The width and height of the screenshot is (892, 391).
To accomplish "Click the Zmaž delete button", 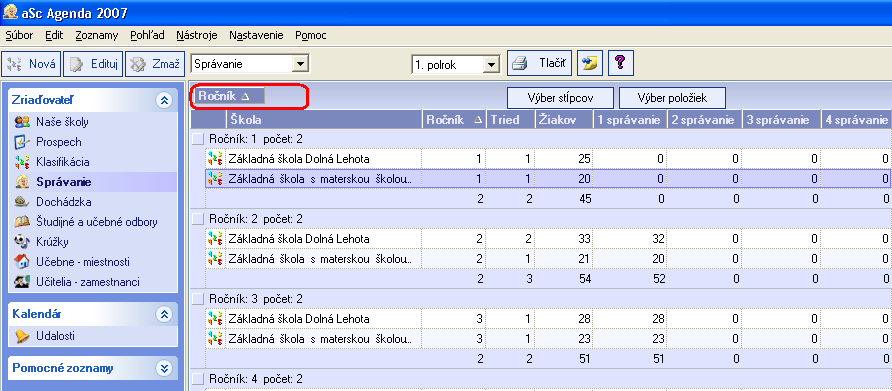I will [154, 64].
